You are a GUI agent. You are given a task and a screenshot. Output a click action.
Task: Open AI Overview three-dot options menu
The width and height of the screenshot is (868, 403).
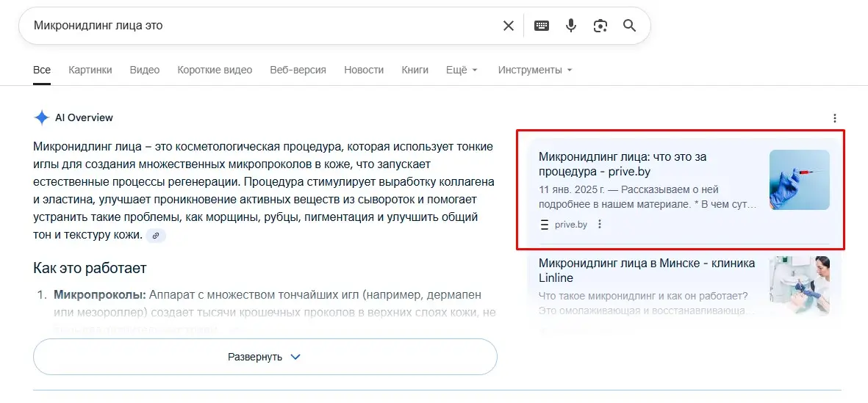tap(834, 118)
